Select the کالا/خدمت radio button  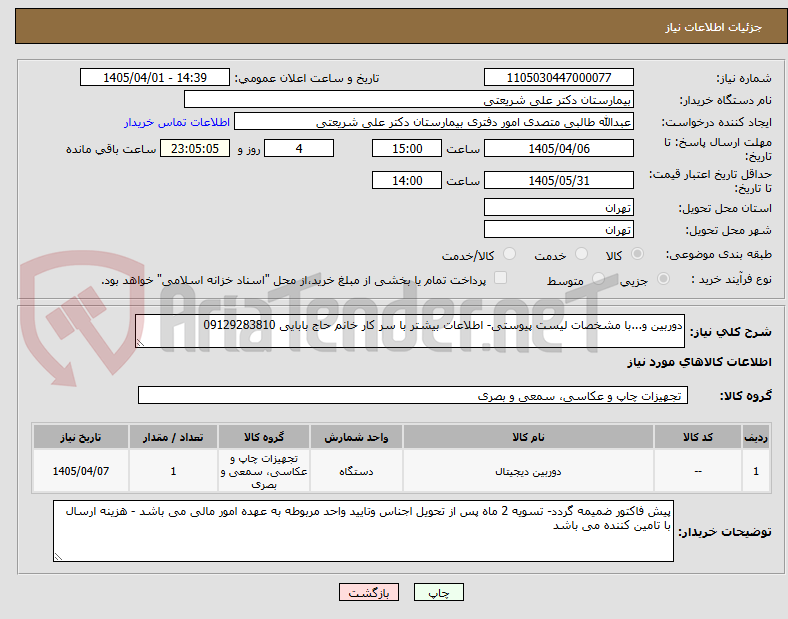pyautogui.click(x=510, y=254)
